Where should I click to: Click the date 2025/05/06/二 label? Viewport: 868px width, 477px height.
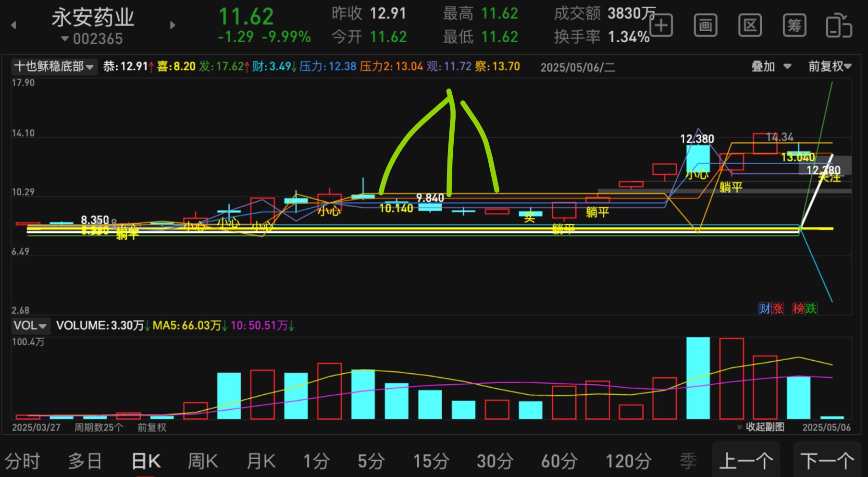tap(578, 67)
